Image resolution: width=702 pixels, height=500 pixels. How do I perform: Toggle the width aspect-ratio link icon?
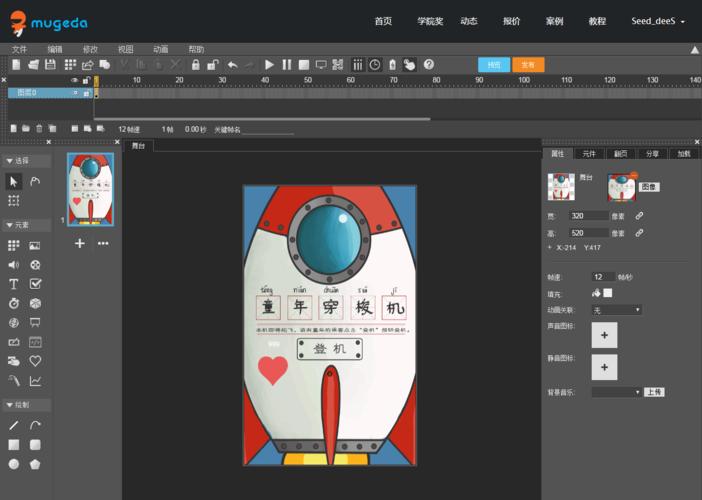pyautogui.click(x=639, y=216)
